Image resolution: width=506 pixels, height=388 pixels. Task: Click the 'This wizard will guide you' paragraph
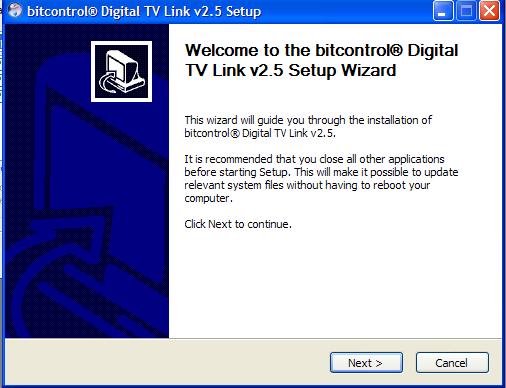click(x=308, y=127)
